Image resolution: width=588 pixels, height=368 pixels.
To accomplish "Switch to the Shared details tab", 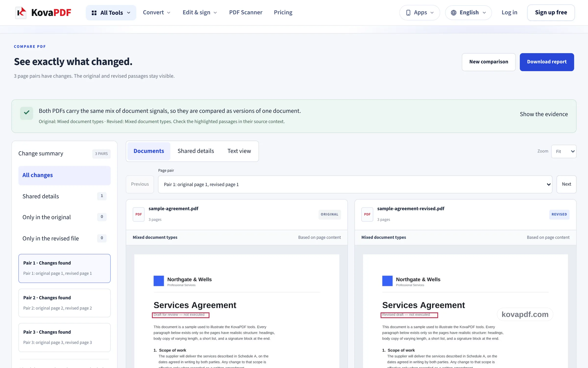I will (196, 151).
